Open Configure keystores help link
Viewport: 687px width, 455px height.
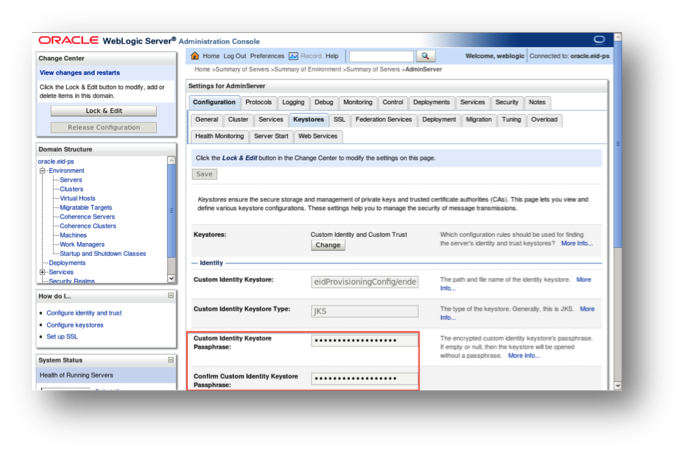pyautogui.click(x=75, y=325)
